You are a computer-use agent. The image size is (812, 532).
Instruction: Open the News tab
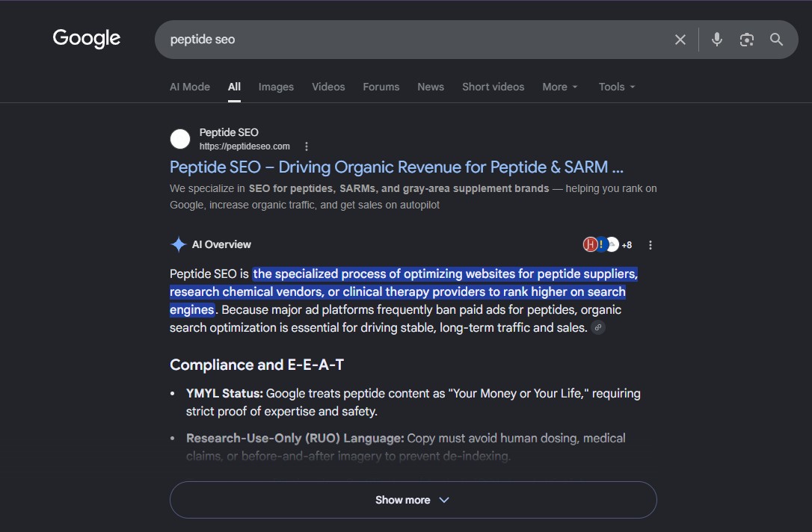point(431,87)
